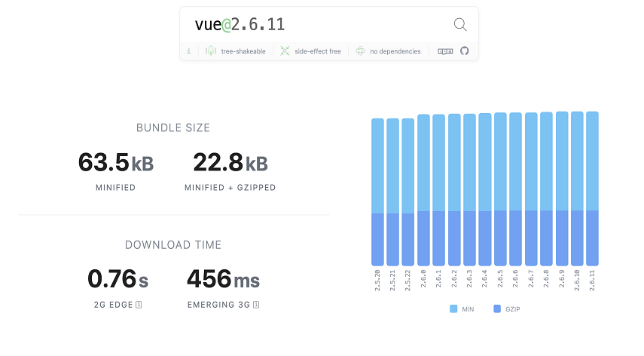Click the no dependencies icon

coord(360,51)
